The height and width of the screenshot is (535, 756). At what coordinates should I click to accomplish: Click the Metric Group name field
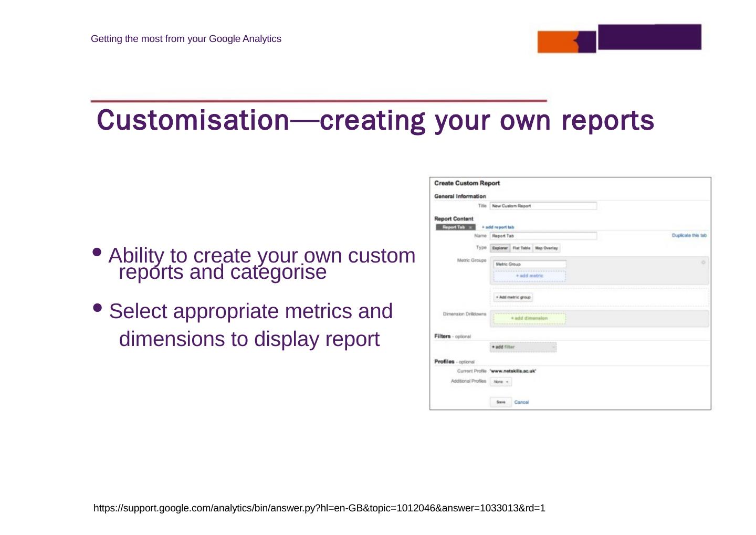530,264
